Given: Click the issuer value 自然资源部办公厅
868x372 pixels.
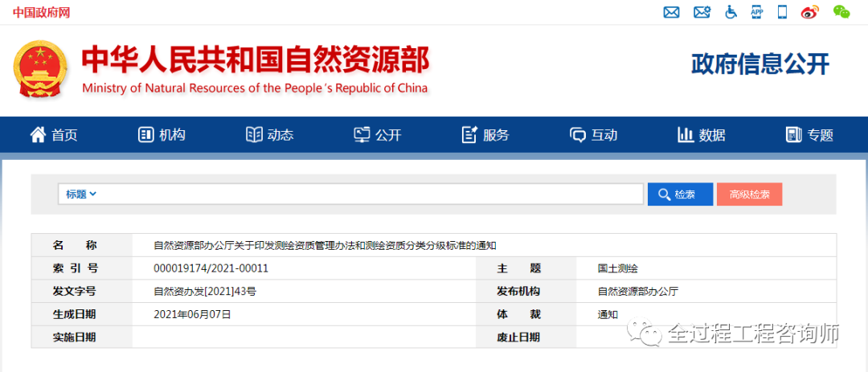Looking at the screenshot, I should coord(638,291).
